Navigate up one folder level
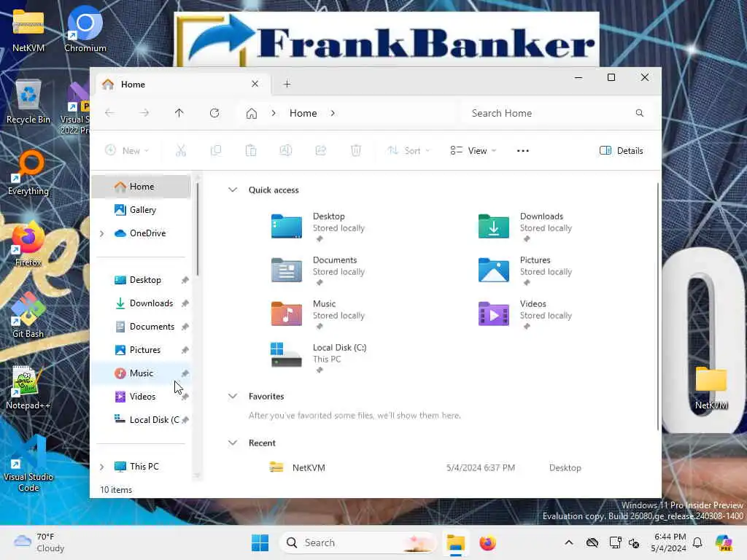The height and width of the screenshot is (560, 747). pyautogui.click(x=179, y=113)
